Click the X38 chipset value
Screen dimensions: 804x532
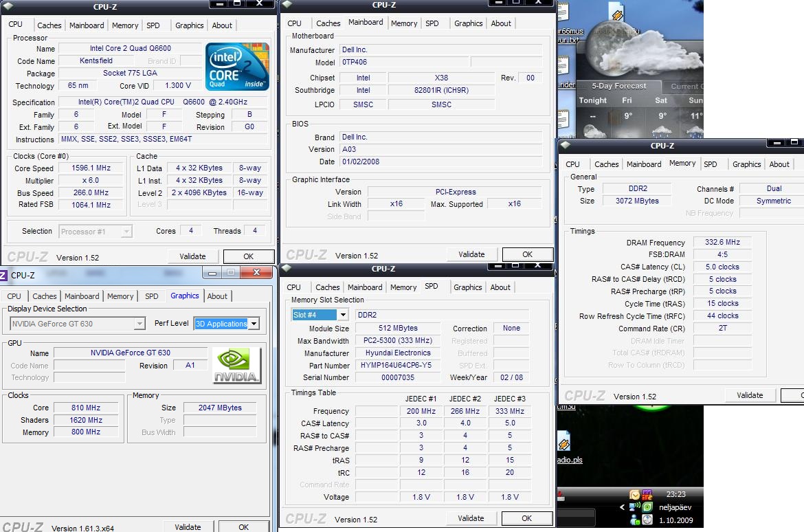[441, 78]
